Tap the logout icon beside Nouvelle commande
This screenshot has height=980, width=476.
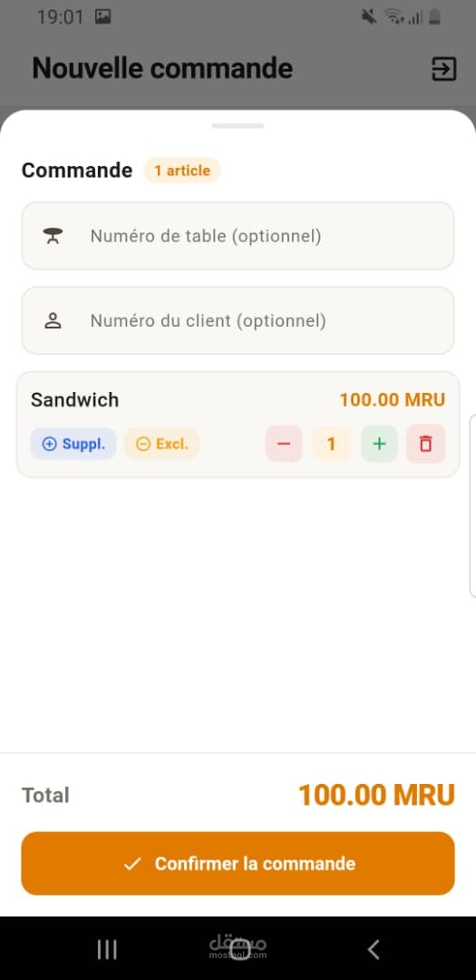(443, 69)
